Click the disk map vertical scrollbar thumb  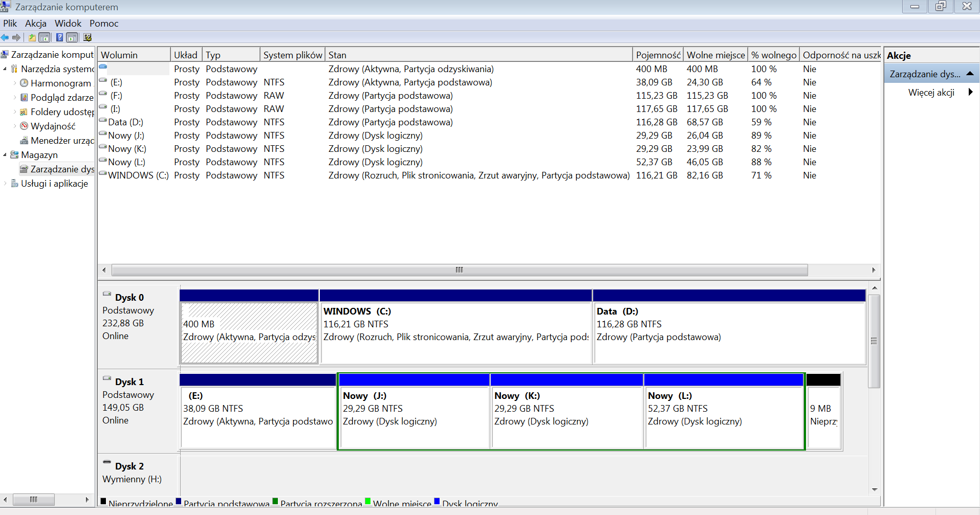(x=874, y=341)
